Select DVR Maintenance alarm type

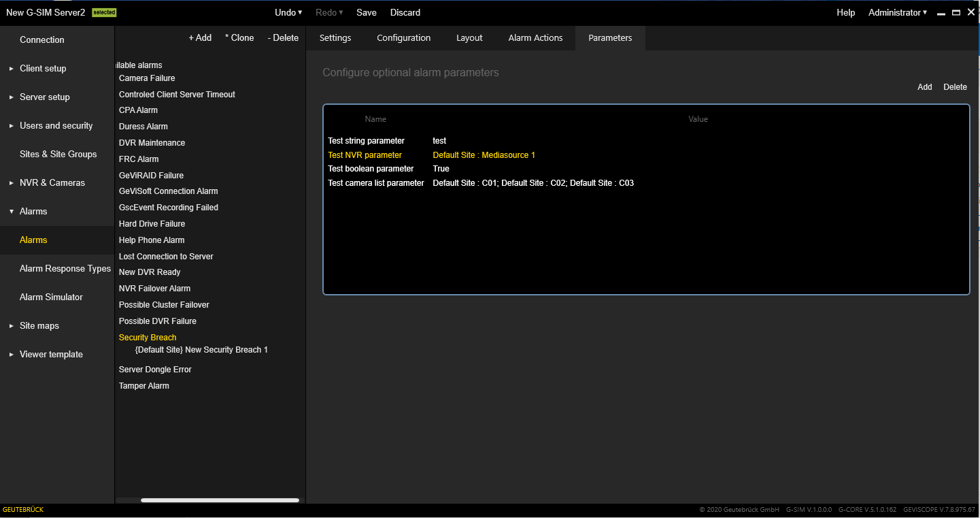pyautogui.click(x=152, y=143)
